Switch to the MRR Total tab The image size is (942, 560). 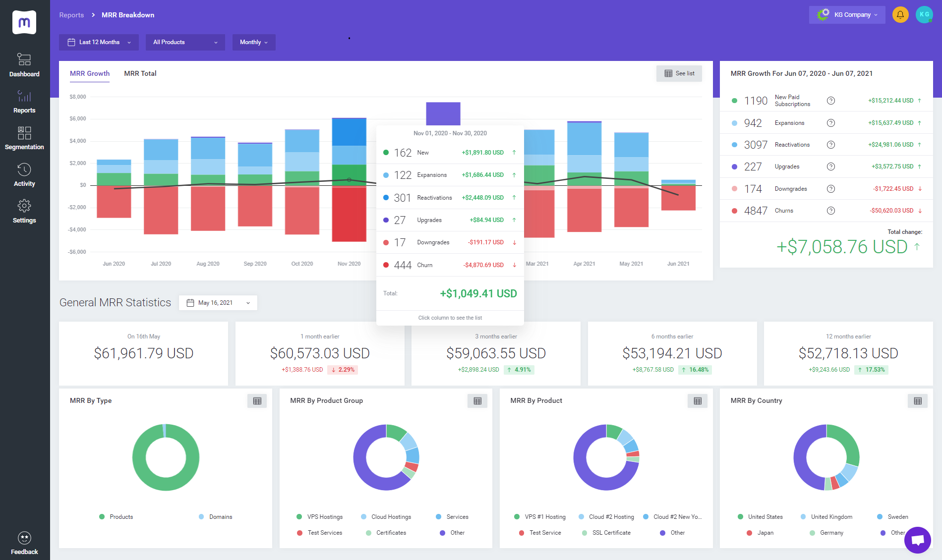140,73
